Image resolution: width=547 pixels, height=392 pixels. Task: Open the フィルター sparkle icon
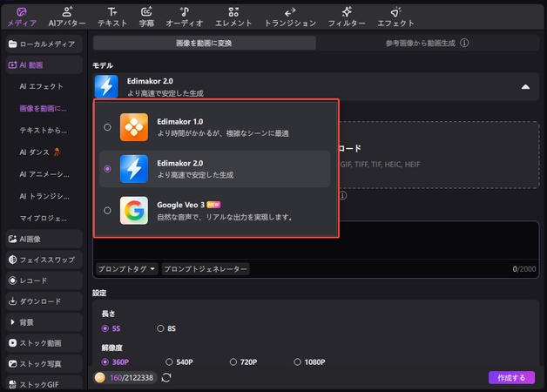coord(347,12)
